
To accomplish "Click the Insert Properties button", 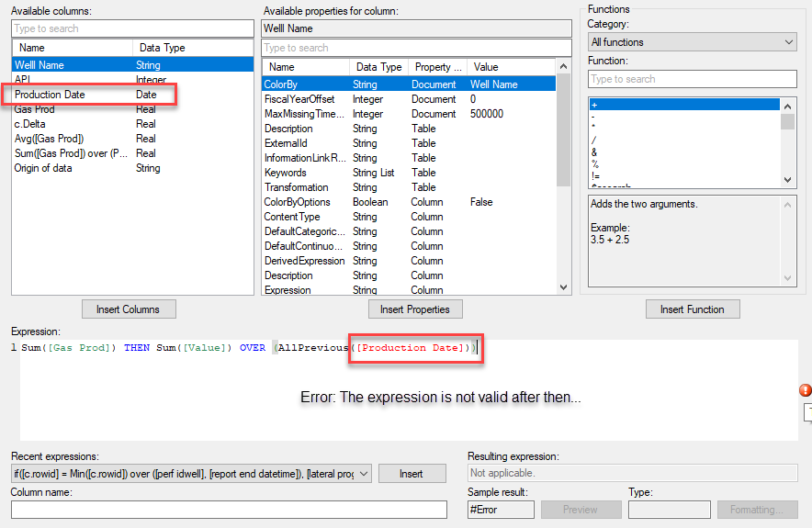I will (x=415, y=309).
